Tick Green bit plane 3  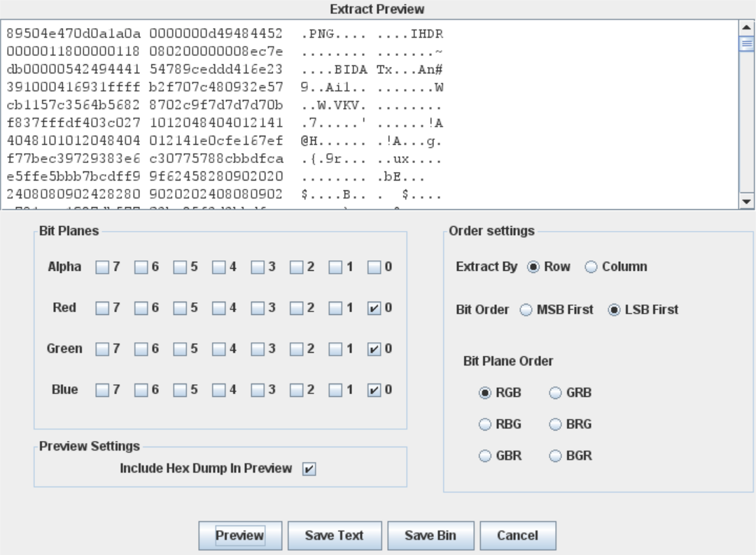coord(258,349)
